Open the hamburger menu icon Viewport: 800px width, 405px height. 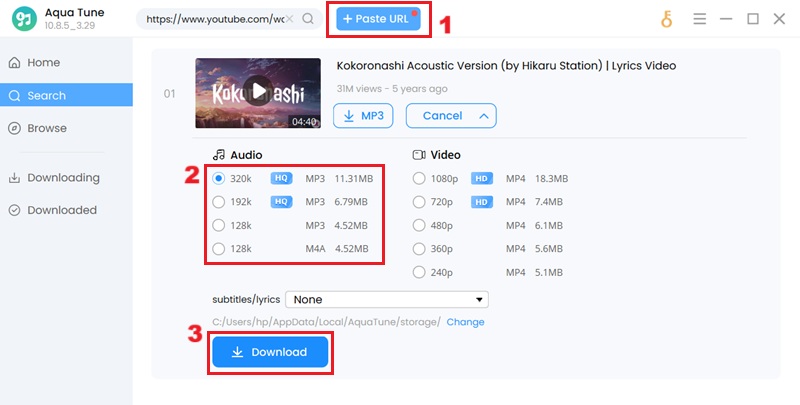coord(700,19)
